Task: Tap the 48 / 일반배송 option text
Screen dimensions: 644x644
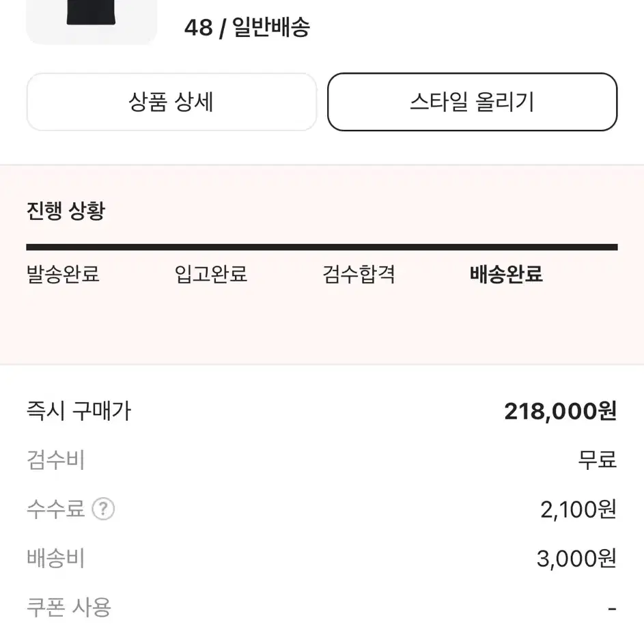Action: (x=247, y=28)
